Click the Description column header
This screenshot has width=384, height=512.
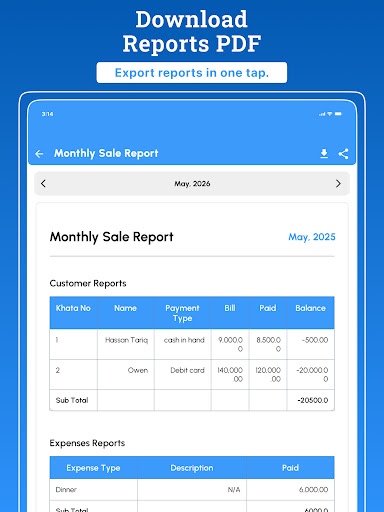(192, 468)
